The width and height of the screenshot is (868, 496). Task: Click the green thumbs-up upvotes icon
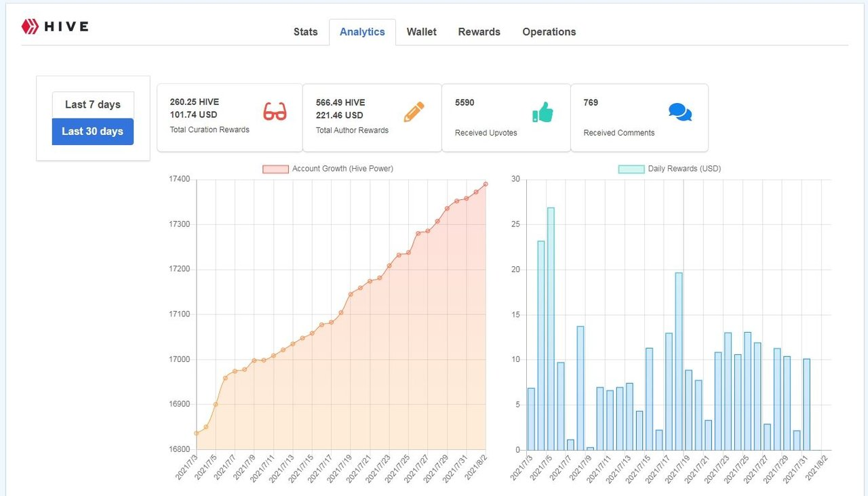tap(542, 112)
